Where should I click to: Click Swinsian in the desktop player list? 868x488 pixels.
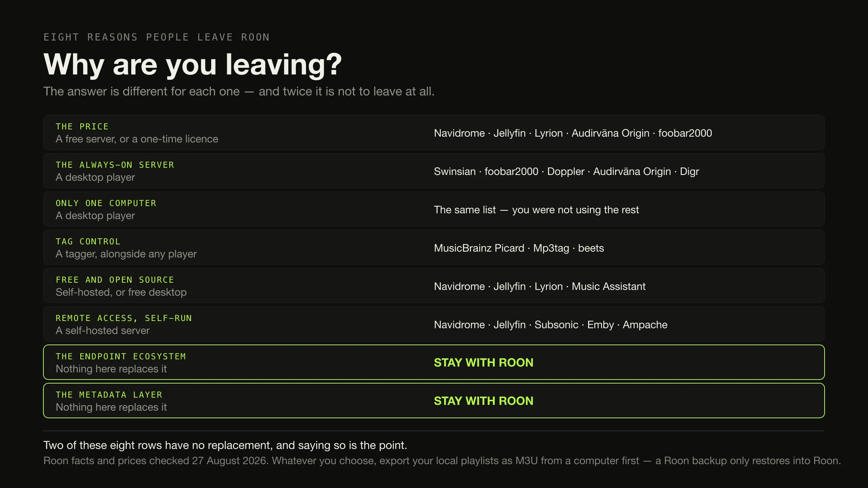(x=455, y=171)
